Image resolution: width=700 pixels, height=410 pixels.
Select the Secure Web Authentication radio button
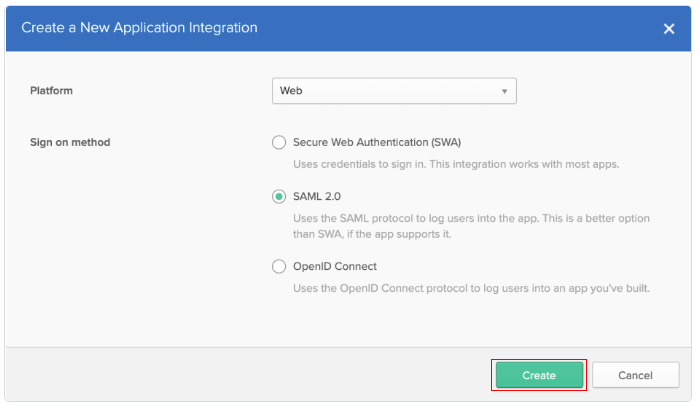pyautogui.click(x=279, y=142)
